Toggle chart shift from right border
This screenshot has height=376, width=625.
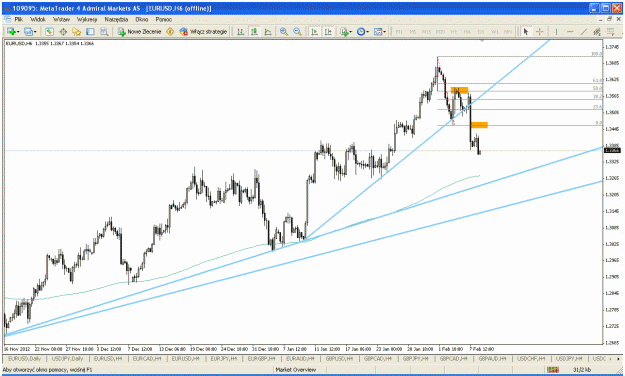point(328,31)
